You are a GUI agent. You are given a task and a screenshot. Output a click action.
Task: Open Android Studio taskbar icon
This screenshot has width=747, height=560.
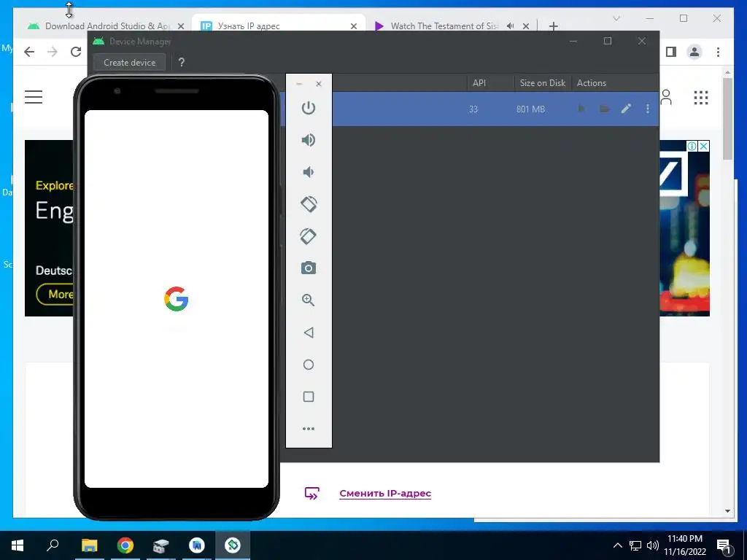[197, 545]
